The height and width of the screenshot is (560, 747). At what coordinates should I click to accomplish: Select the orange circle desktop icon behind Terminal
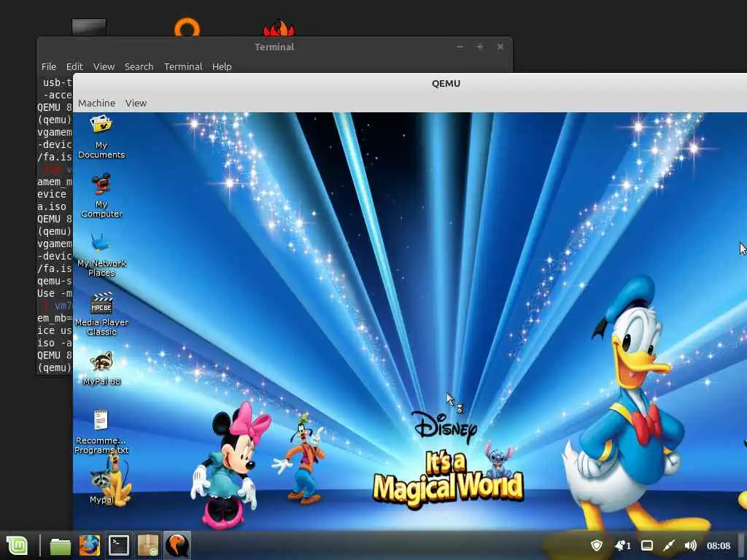(187, 27)
